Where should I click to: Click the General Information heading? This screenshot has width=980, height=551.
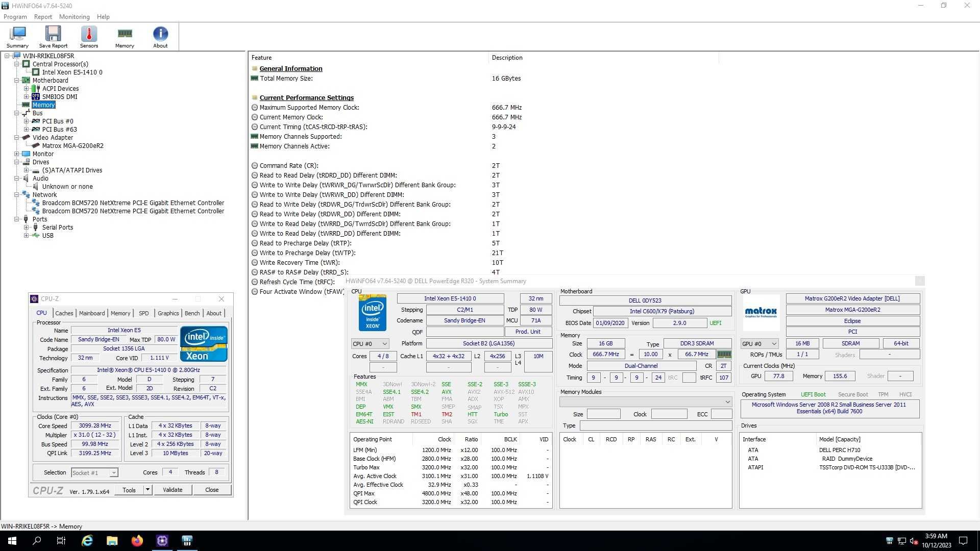click(291, 69)
